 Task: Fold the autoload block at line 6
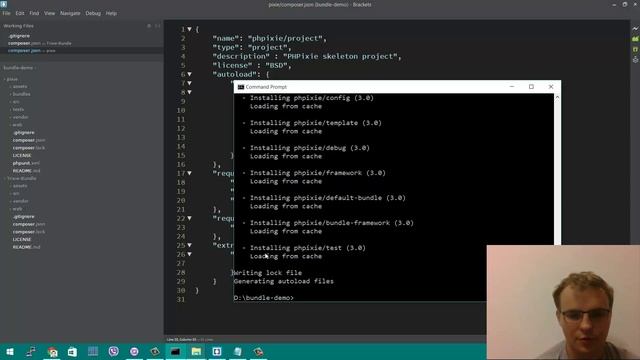189,74
